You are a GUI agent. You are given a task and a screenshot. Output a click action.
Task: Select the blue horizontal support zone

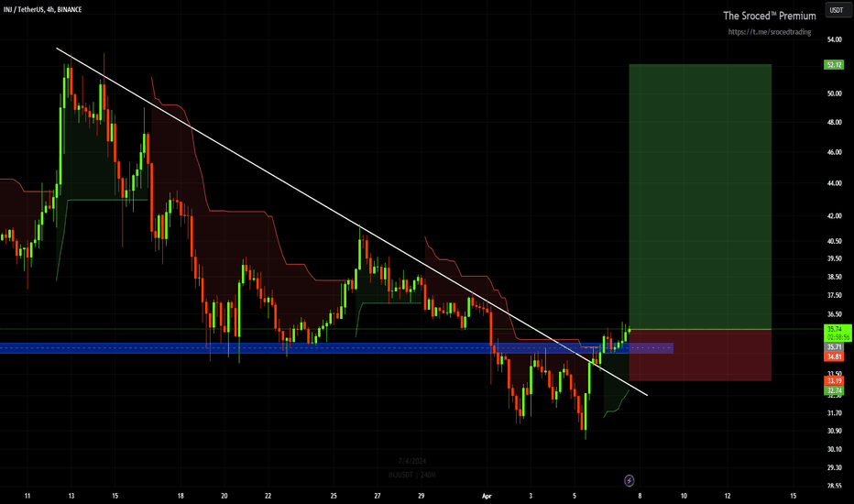(336, 348)
